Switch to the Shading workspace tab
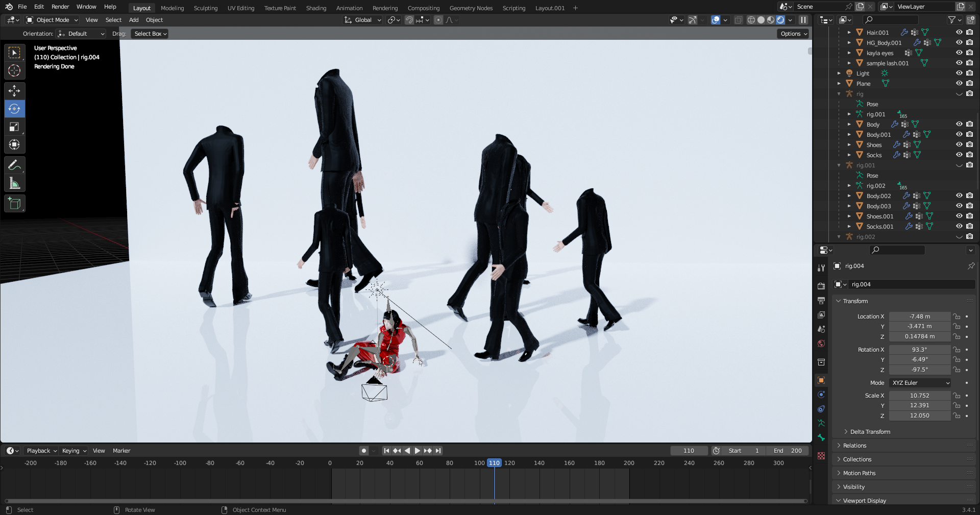 pos(316,8)
